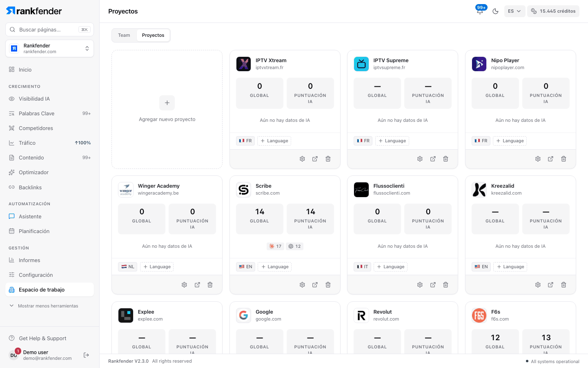Viewport: 588px width, 368px height.
Task: Click the Rankfender logo
Action: pos(34,11)
